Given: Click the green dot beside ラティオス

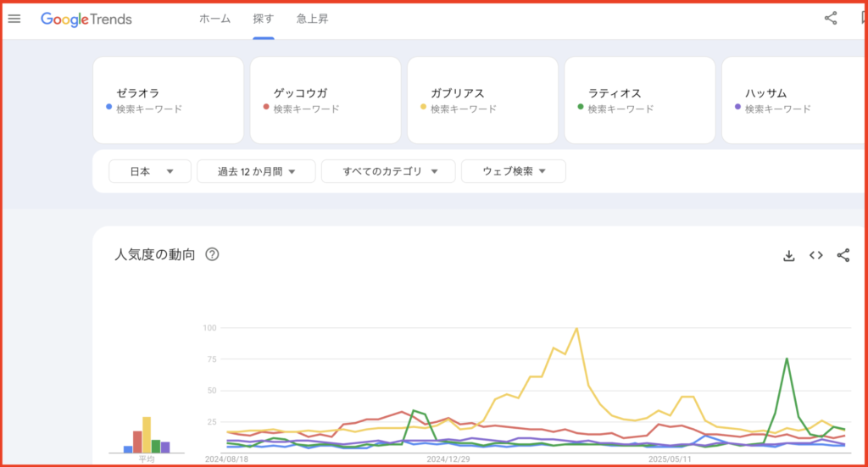Looking at the screenshot, I should 581,107.
